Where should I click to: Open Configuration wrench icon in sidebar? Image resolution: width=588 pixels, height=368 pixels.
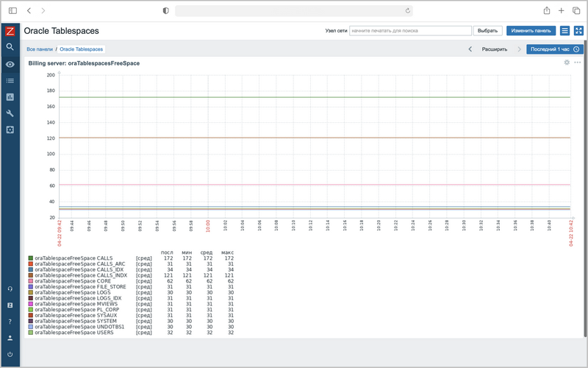tap(10, 113)
